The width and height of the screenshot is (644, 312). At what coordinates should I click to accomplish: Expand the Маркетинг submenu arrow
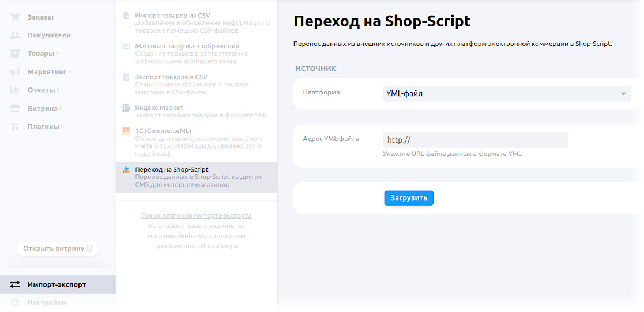pyautogui.click(x=70, y=72)
